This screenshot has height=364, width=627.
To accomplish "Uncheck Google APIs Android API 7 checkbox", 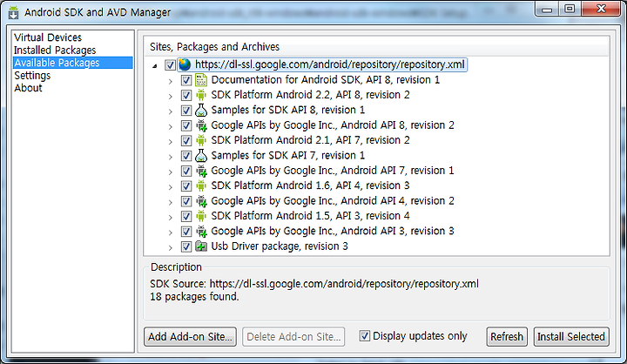I will coord(186,171).
